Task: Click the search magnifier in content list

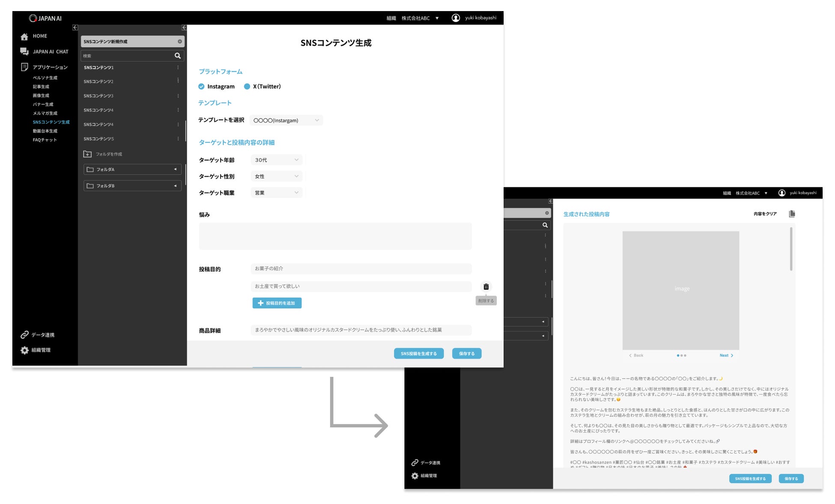Action: point(177,56)
